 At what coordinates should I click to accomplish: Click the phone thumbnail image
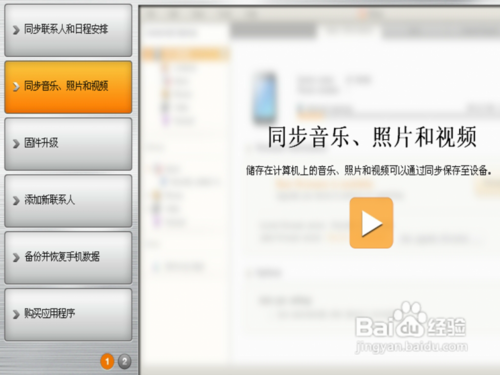tap(265, 97)
